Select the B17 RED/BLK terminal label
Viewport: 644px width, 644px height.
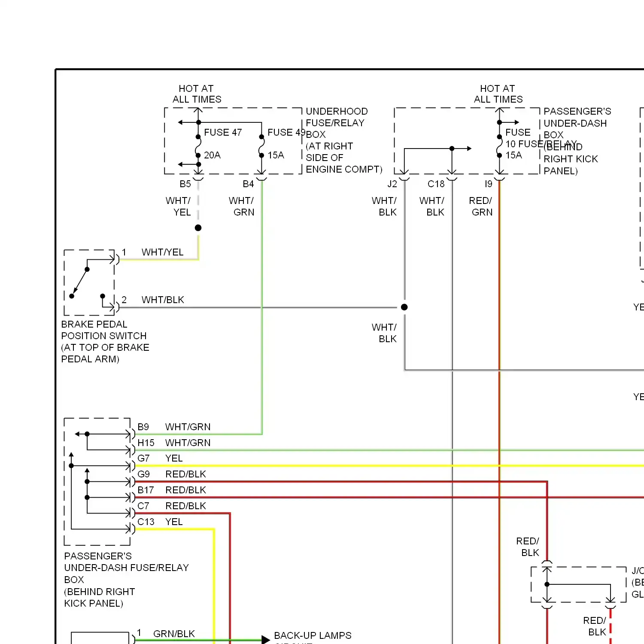pos(172,490)
